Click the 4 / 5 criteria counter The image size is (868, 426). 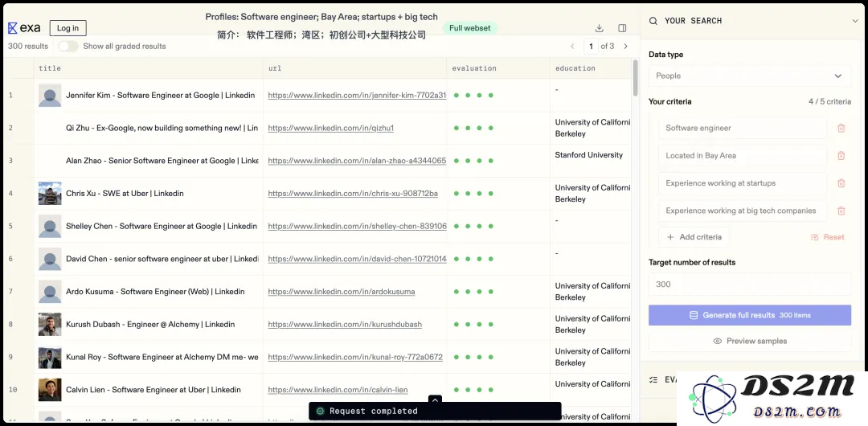pyautogui.click(x=829, y=102)
